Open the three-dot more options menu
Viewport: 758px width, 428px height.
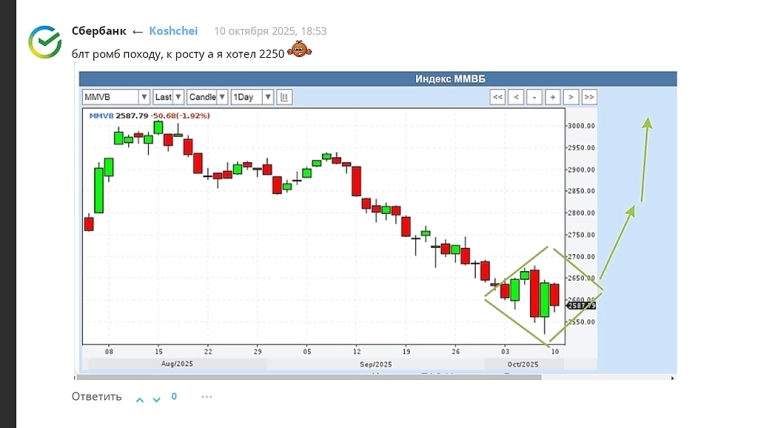(207, 397)
